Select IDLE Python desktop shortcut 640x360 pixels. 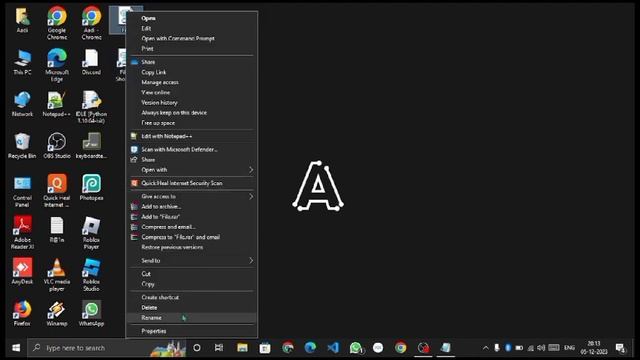91,107
